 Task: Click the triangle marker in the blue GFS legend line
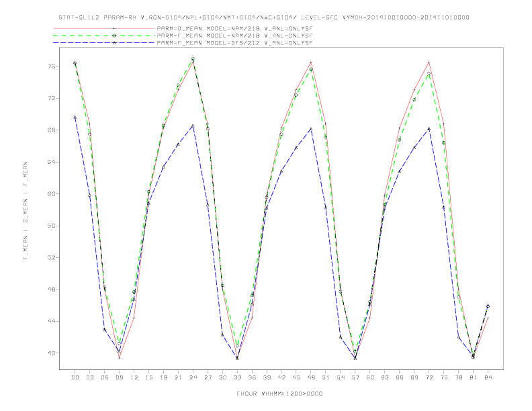point(114,43)
